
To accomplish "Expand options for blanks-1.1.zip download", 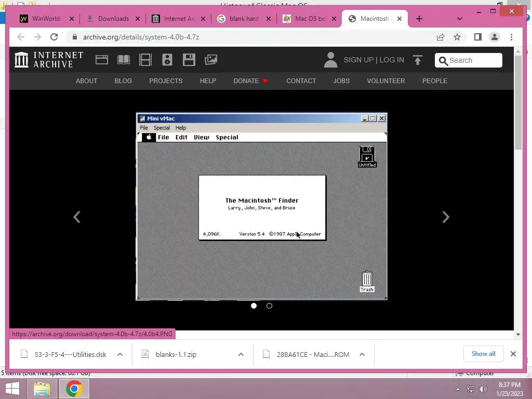I will pos(241,354).
